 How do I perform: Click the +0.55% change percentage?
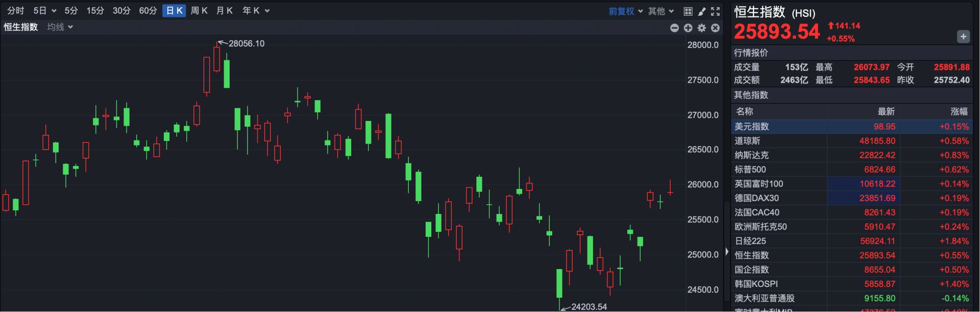pyautogui.click(x=841, y=39)
